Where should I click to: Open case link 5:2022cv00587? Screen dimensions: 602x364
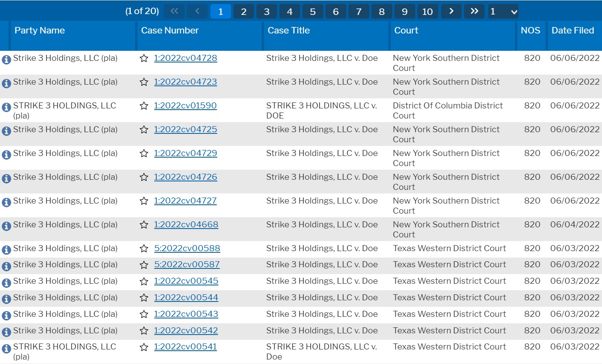(x=187, y=264)
